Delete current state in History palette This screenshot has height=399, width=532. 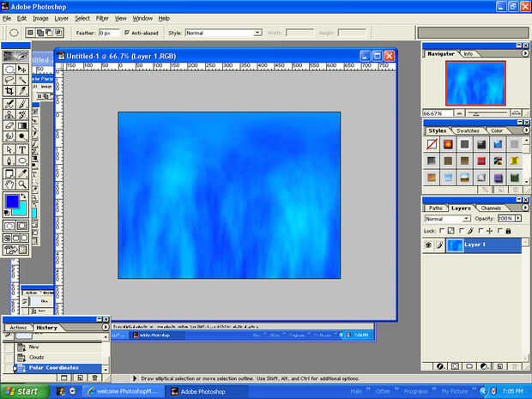click(94, 378)
